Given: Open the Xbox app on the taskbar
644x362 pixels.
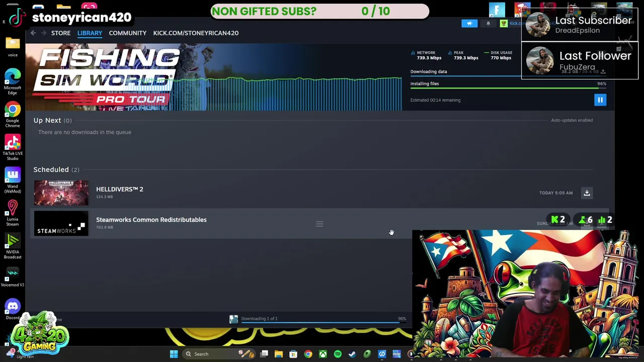Looking at the screenshot, I should click(x=323, y=354).
